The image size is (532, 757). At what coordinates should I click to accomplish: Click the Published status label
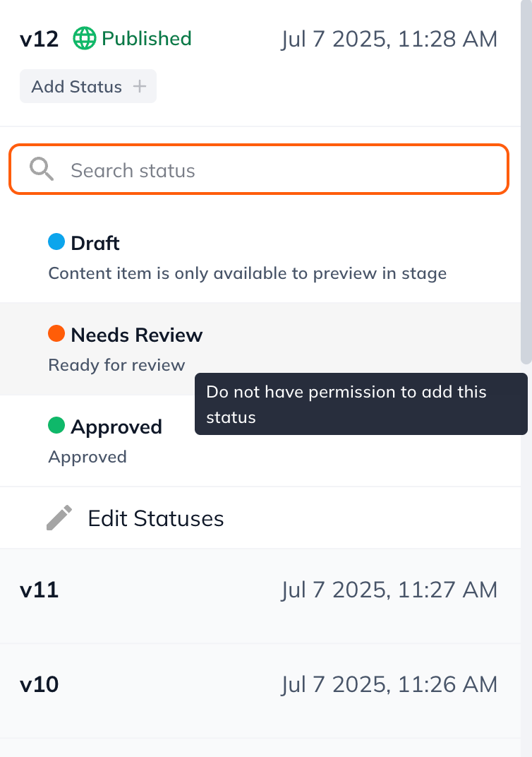pyautogui.click(x=146, y=38)
